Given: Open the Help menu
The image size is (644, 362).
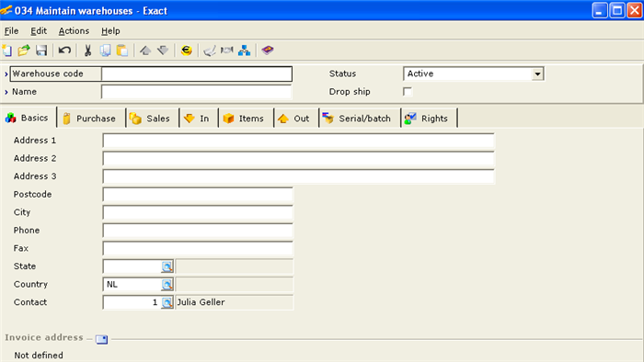Looking at the screenshot, I should click(x=111, y=30).
